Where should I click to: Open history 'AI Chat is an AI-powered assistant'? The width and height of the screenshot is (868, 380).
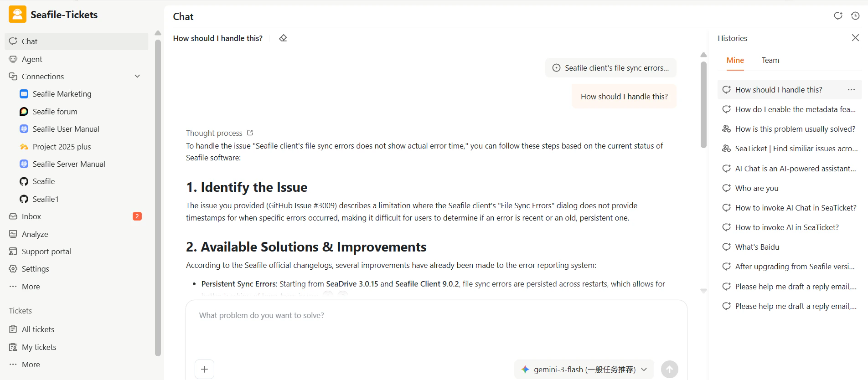point(790,169)
